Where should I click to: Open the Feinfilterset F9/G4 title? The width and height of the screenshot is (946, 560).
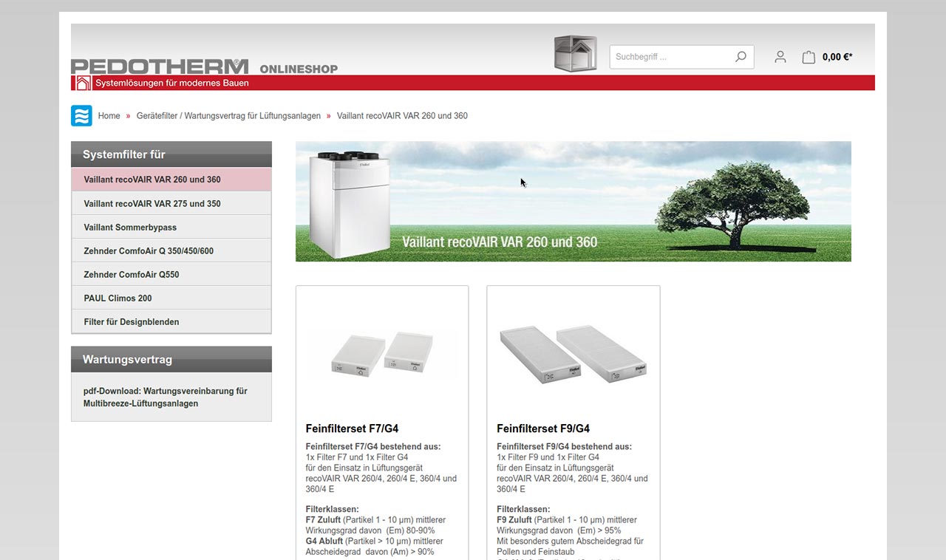(543, 428)
